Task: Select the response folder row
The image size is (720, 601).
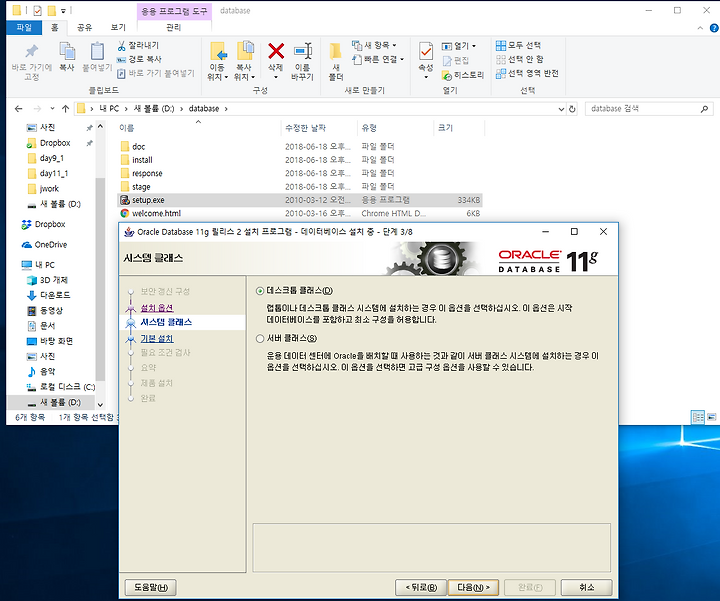Action: 299,173
